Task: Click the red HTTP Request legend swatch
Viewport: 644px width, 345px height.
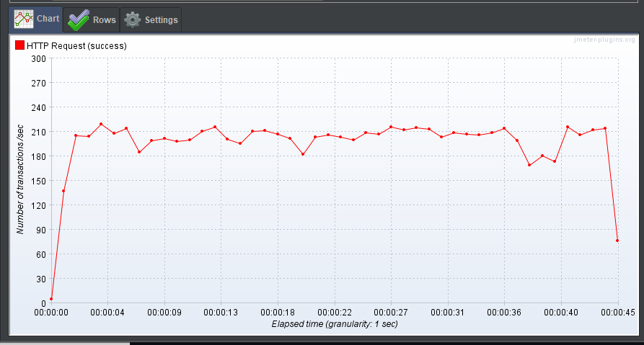Action: tap(19, 45)
